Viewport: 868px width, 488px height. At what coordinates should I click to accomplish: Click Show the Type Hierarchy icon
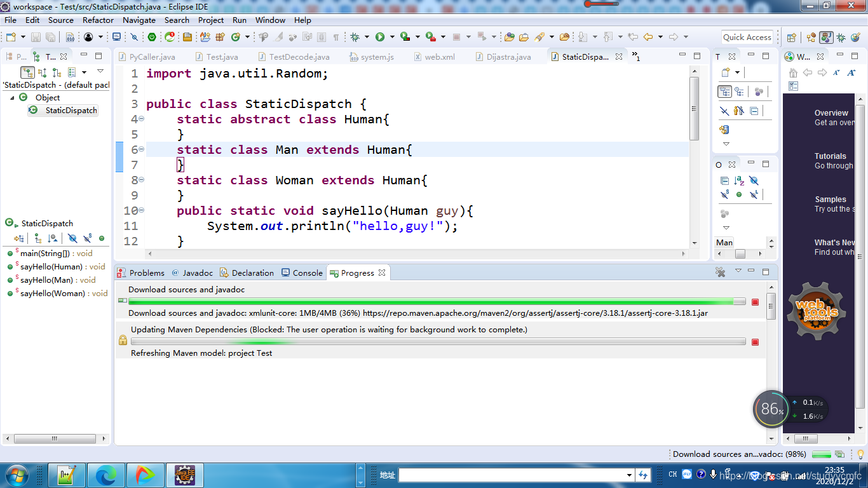point(27,72)
